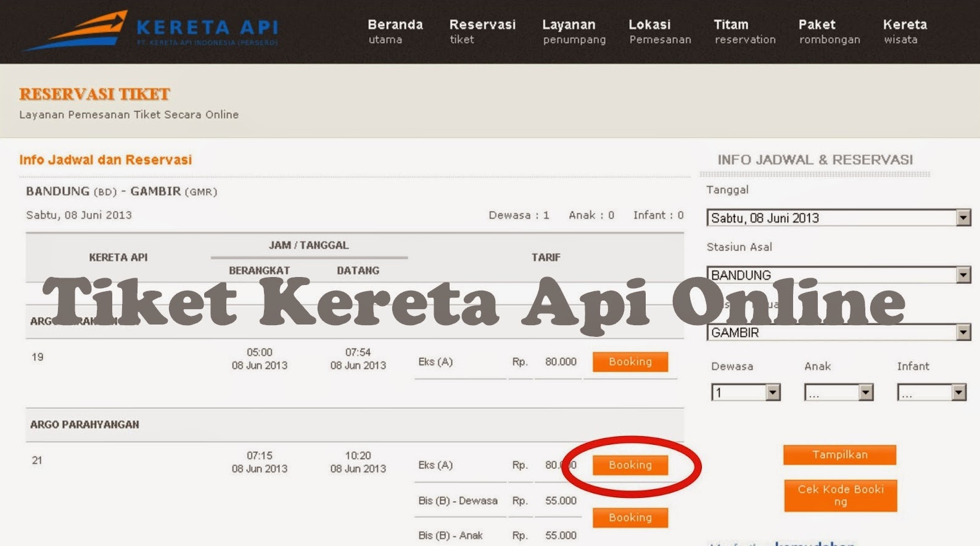Select 'Bis (B) - Dewasa' fare label
The width and height of the screenshot is (980, 546).
point(458,500)
